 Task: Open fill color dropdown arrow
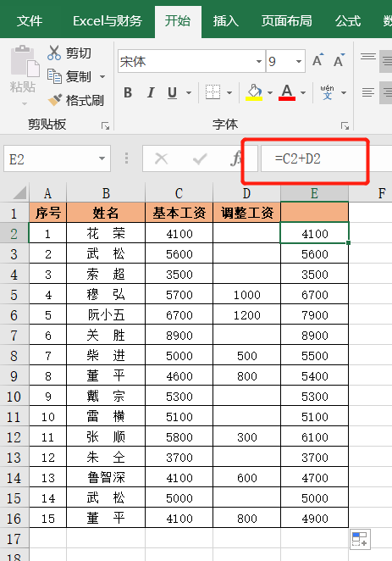(x=270, y=92)
